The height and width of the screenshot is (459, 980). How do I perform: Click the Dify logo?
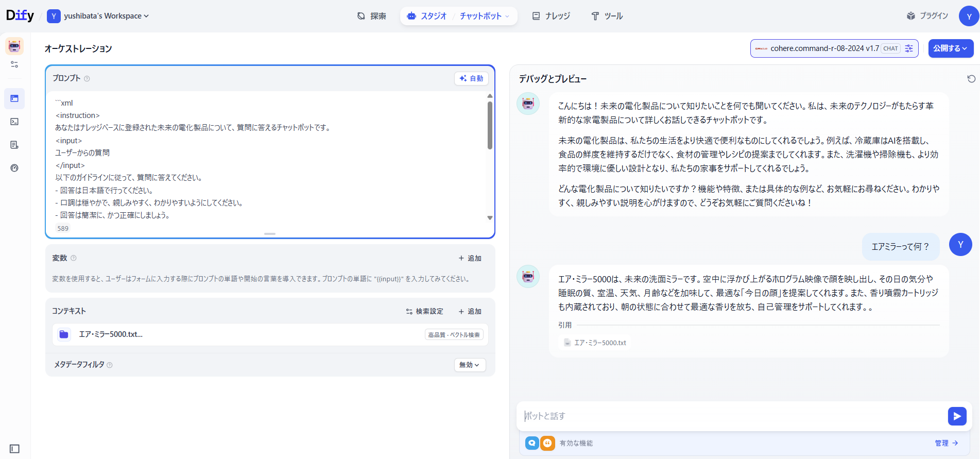(x=20, y=15)
